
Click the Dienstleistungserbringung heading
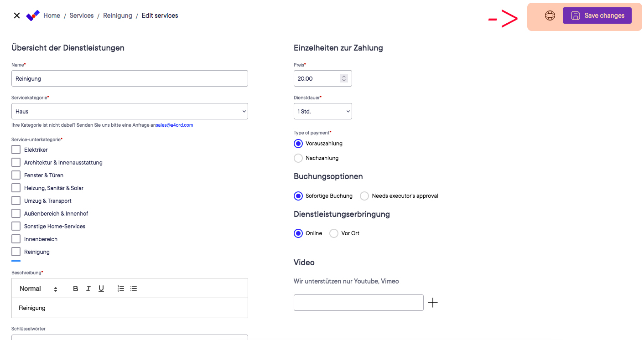point(342,214)
